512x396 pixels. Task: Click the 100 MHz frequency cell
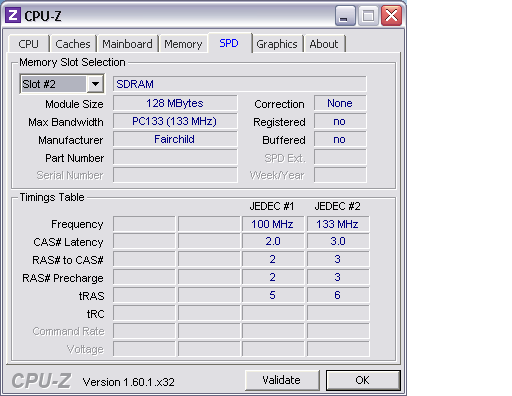tap(273, 224)
